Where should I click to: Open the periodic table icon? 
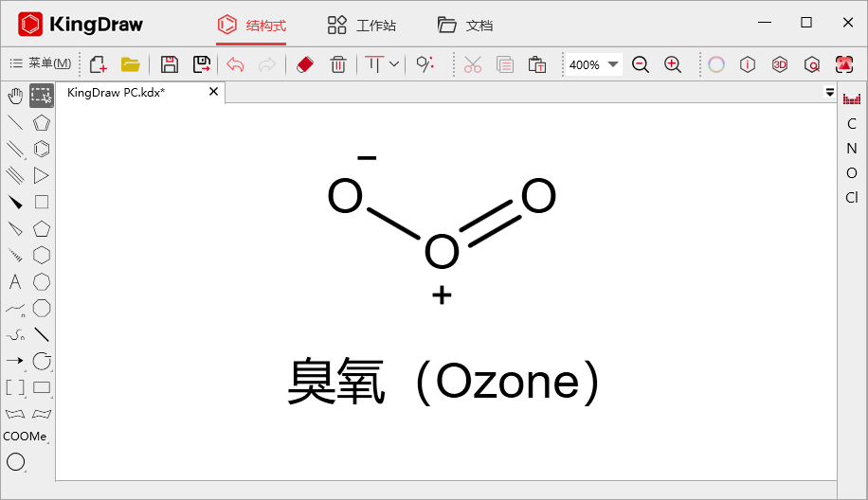(x=852, y=99)
